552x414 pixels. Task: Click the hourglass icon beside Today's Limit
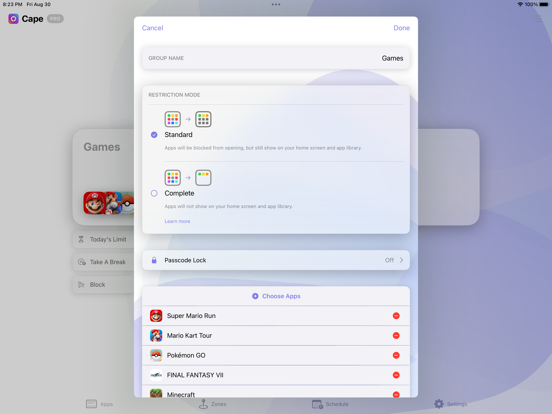click(81, 239)
